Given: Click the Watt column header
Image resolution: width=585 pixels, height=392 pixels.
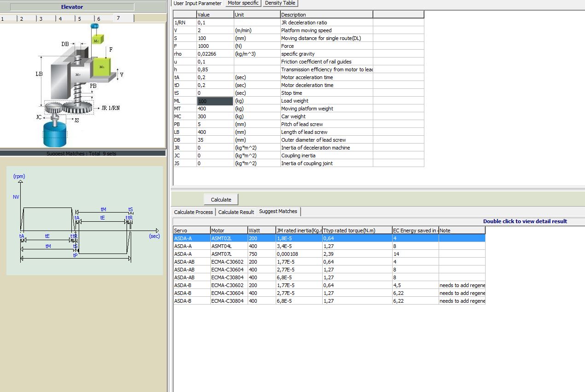Looking at the screenshot, I should pos(261,231).
